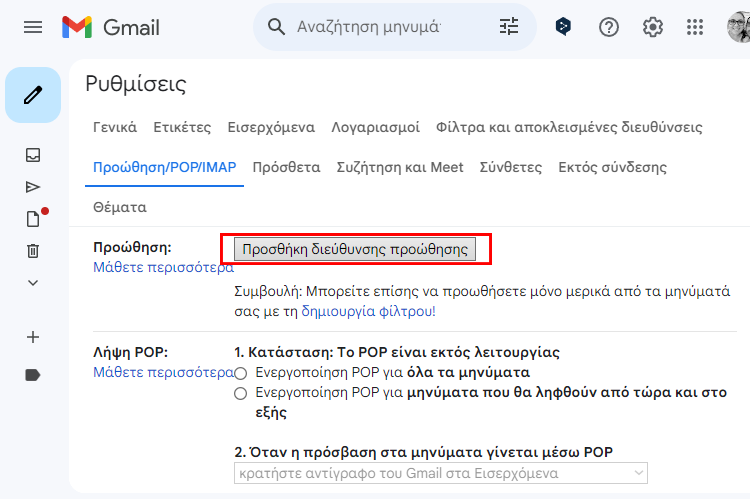Open the label tag icon in sidebar

(x=33, y=375)
